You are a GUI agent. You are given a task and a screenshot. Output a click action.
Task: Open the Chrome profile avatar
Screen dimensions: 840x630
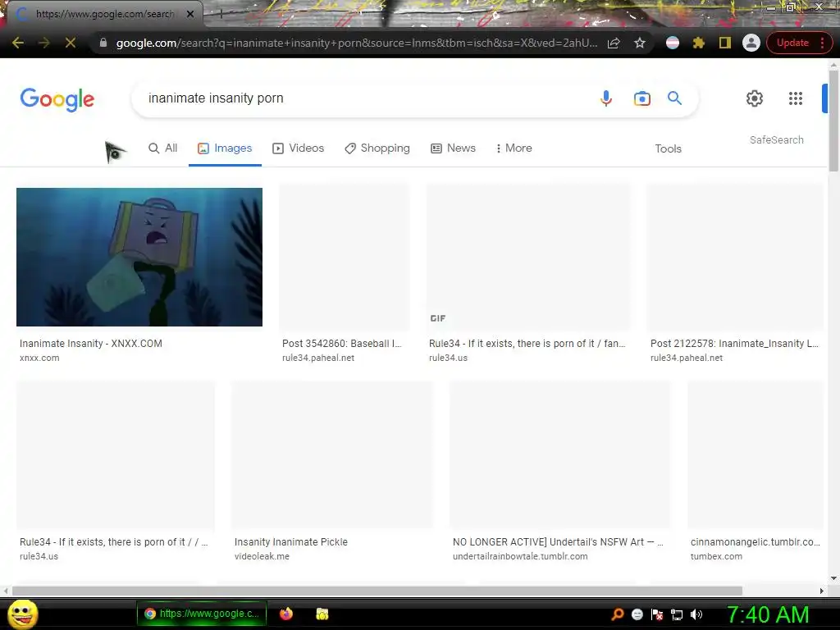tap(751, 43)
